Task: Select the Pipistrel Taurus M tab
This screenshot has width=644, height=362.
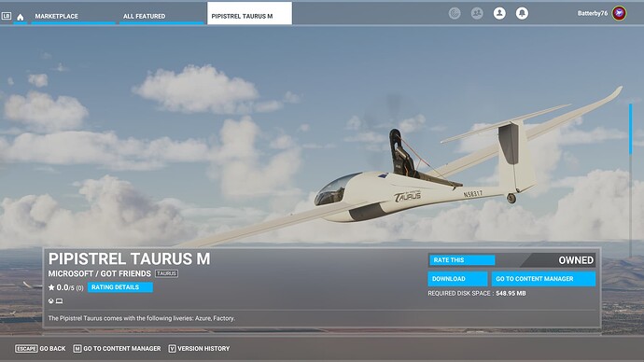Action: tap(250, 14)
